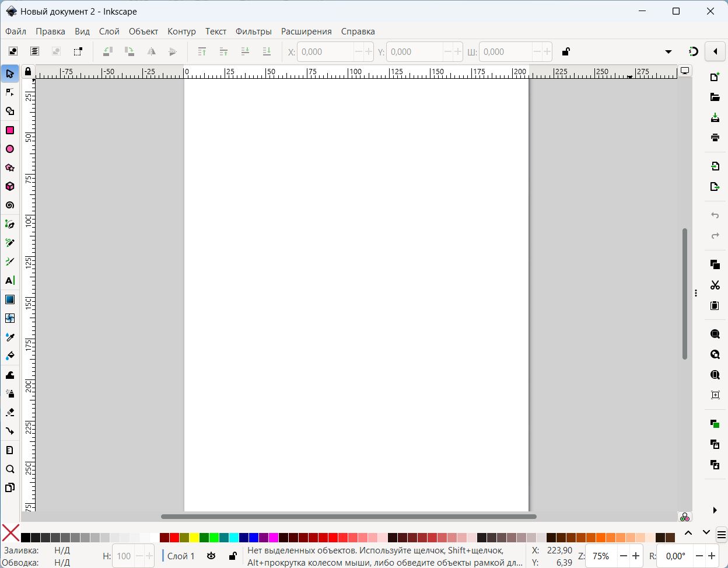Toggle lock on layer Слой 1
The width and height of the screenshot is (728, 568).
(232, 556)
